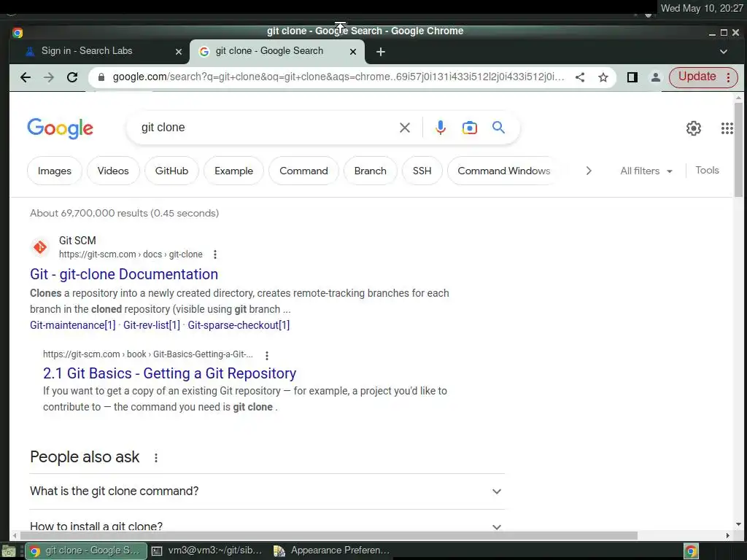Share this page via the share icon
The width and height of the screenshot is (747, 560).
pos(580,77)
